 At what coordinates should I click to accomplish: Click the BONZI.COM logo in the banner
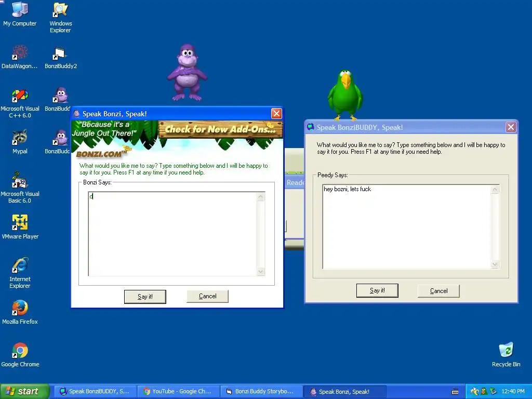pyautogui.click(x=101, y=154)
